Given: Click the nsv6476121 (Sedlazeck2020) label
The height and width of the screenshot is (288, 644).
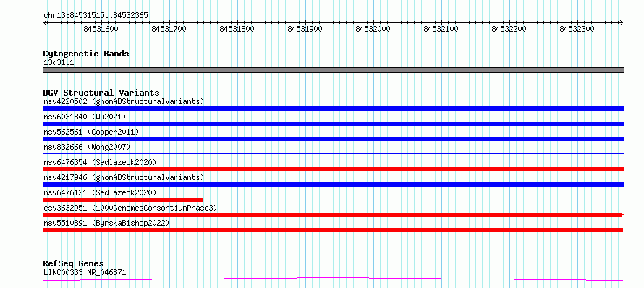Looking at the screenshot, I should pos(100,192).
